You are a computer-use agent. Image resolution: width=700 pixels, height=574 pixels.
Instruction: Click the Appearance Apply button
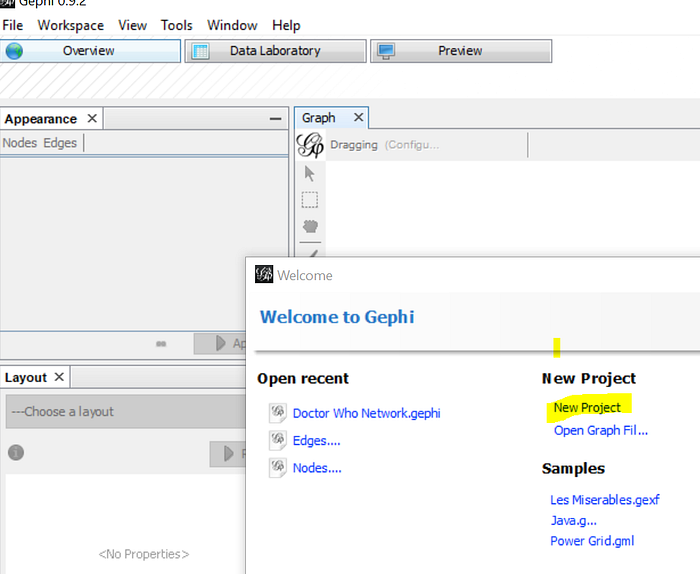pos(220,343)
